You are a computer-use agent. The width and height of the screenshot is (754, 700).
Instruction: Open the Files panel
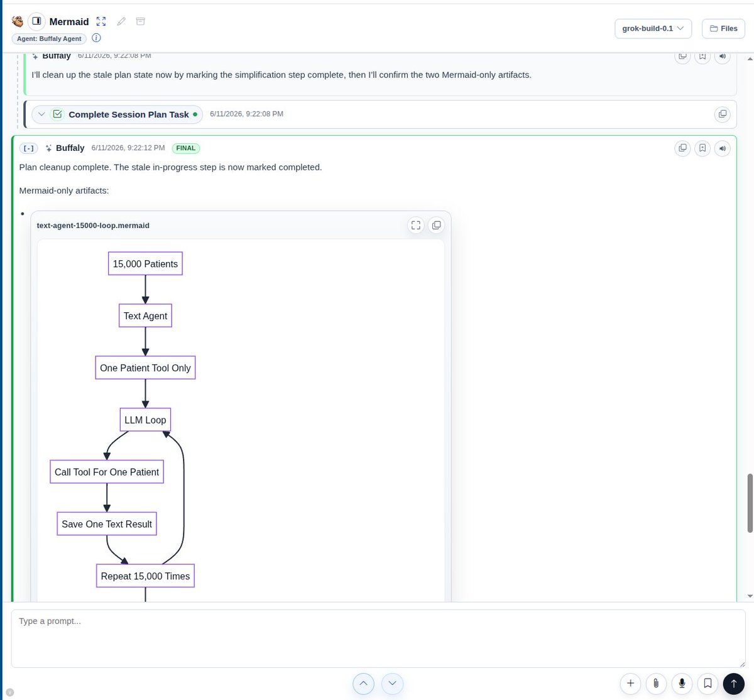pos(723,28)
